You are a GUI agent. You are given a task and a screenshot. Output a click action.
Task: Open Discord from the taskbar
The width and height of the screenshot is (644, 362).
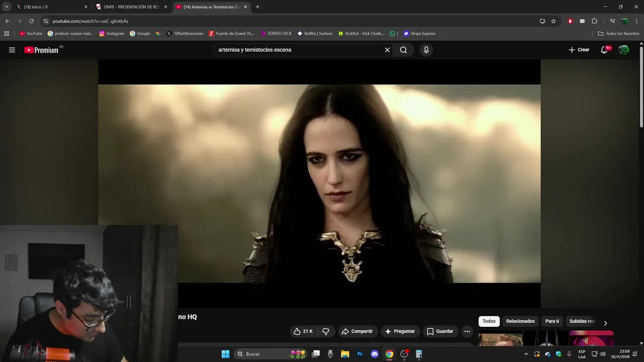coord(374,354)
